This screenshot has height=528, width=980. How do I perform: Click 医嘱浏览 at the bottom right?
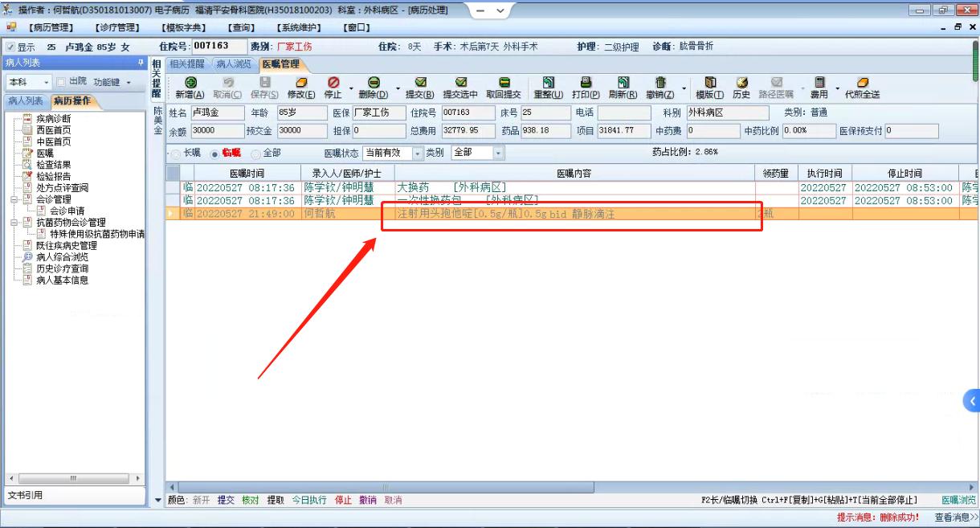959,500
